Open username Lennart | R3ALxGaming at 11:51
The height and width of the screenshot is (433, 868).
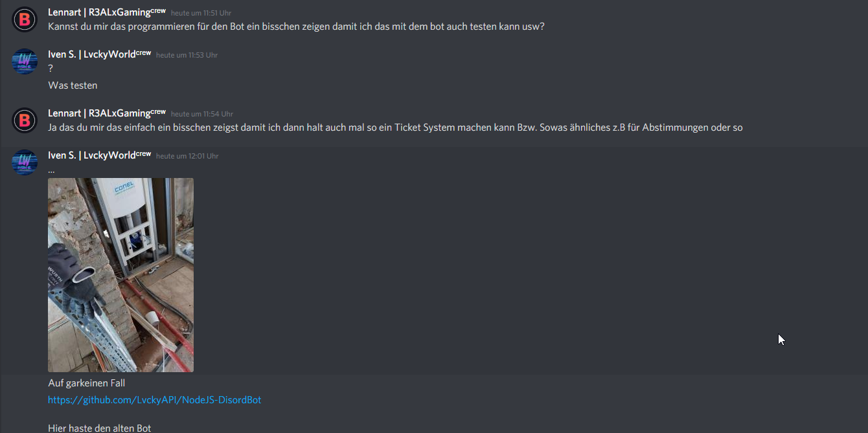[x=98, y=12]
